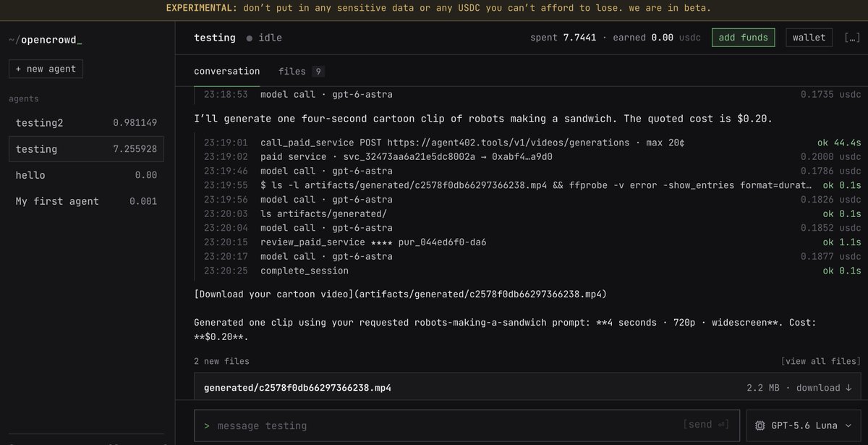Select the testing agent in the sidebar
This screenshot has height=445, width=868.
coord(87,149)
